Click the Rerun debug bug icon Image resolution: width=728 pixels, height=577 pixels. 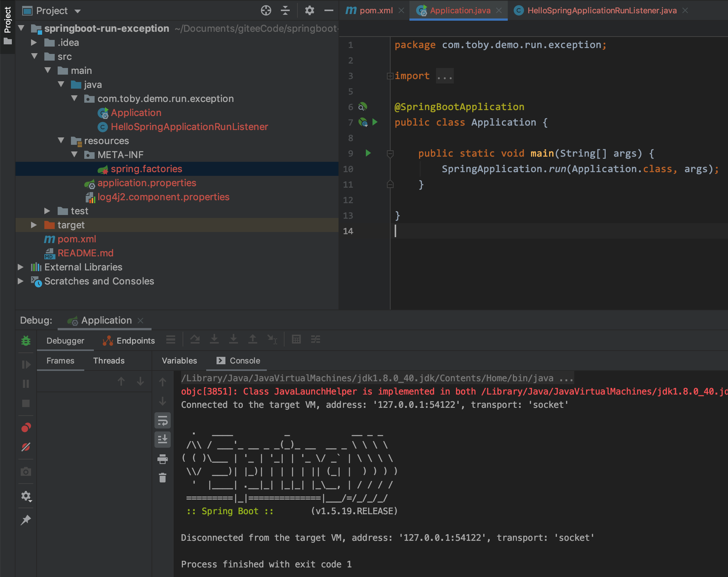pos(26,341)
